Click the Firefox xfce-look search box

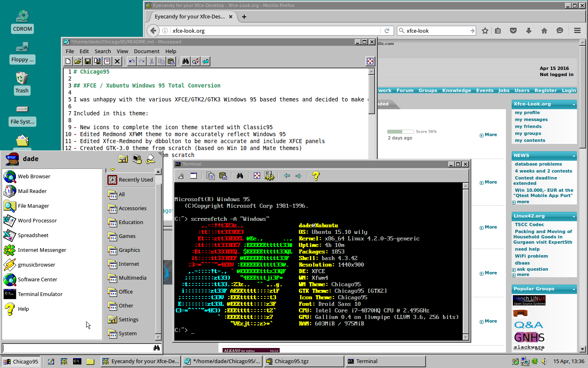point(437,31)
